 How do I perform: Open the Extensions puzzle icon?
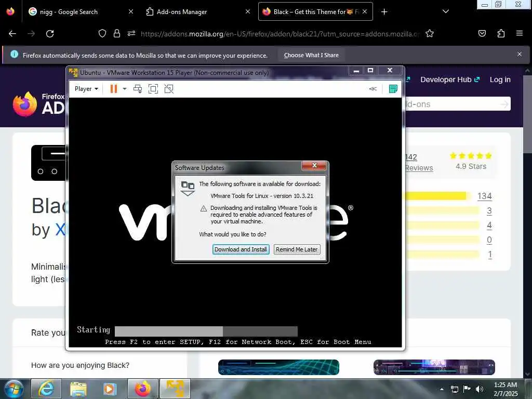(501, 34)
